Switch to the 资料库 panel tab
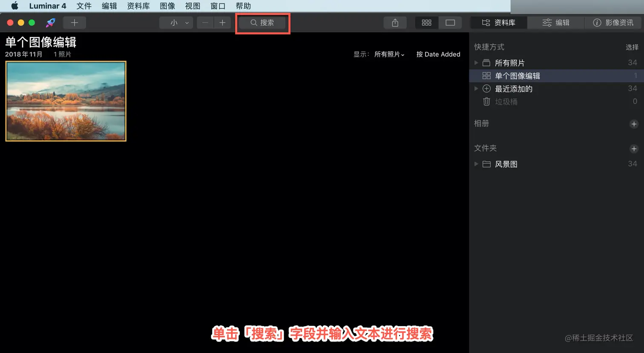The image size is (644, 353). [x=498, y=23]
